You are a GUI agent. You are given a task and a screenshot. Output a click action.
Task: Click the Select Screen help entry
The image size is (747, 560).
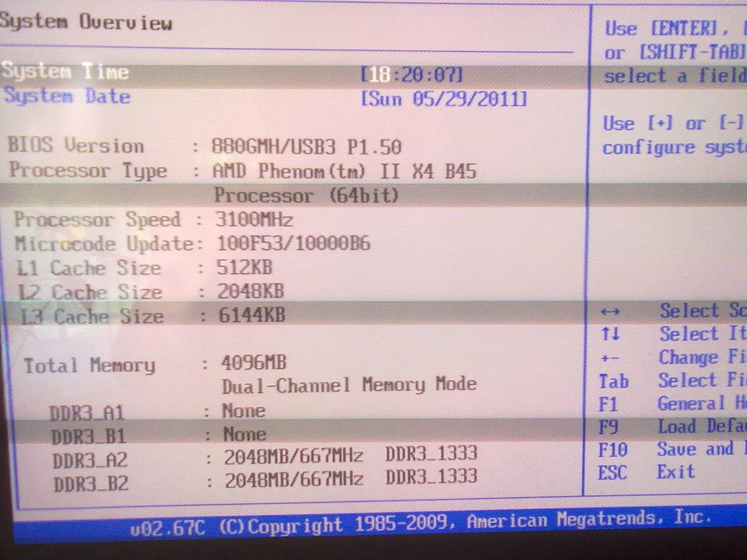(x=703, y=310)
